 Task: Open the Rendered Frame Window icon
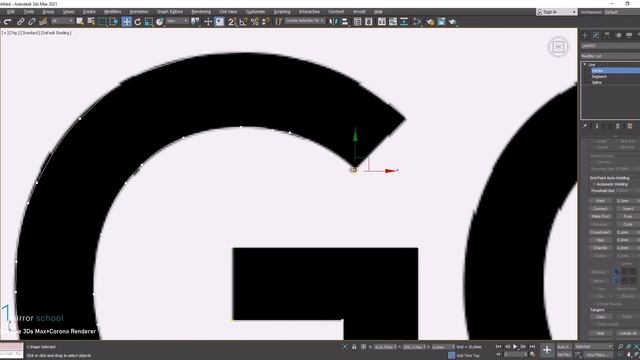click(441, 22)
